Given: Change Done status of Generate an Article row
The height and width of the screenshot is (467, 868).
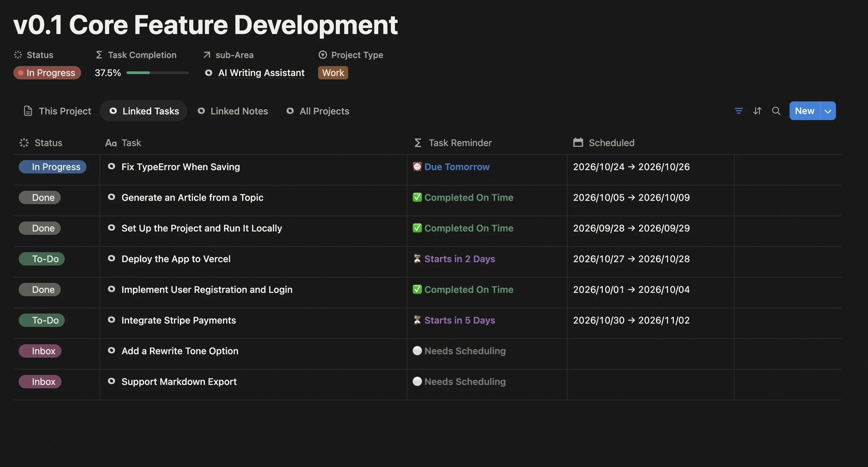Looking at the screenshot, I should pyautogui.click(x=40, y=197).
